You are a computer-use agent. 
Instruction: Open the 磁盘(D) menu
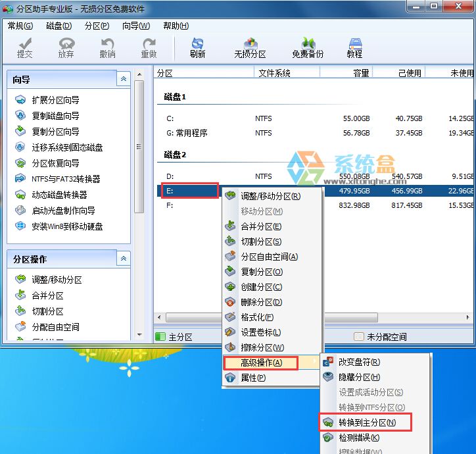click(x=59, y=26)
